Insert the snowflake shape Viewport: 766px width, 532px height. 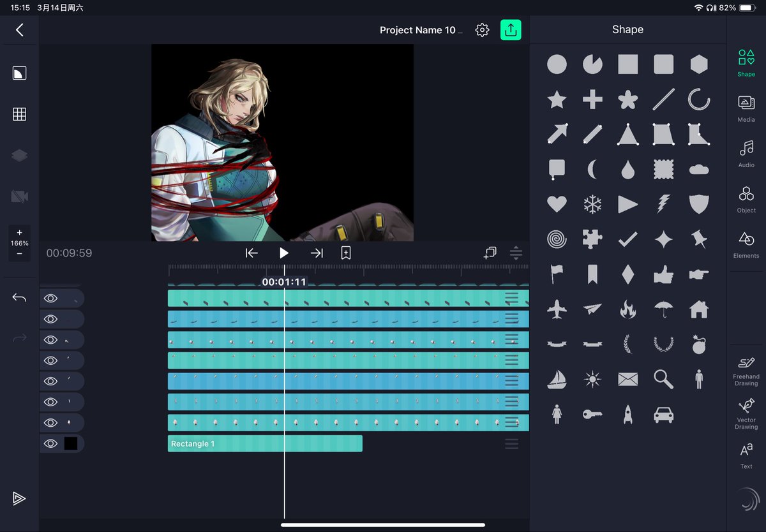point(592,204)
